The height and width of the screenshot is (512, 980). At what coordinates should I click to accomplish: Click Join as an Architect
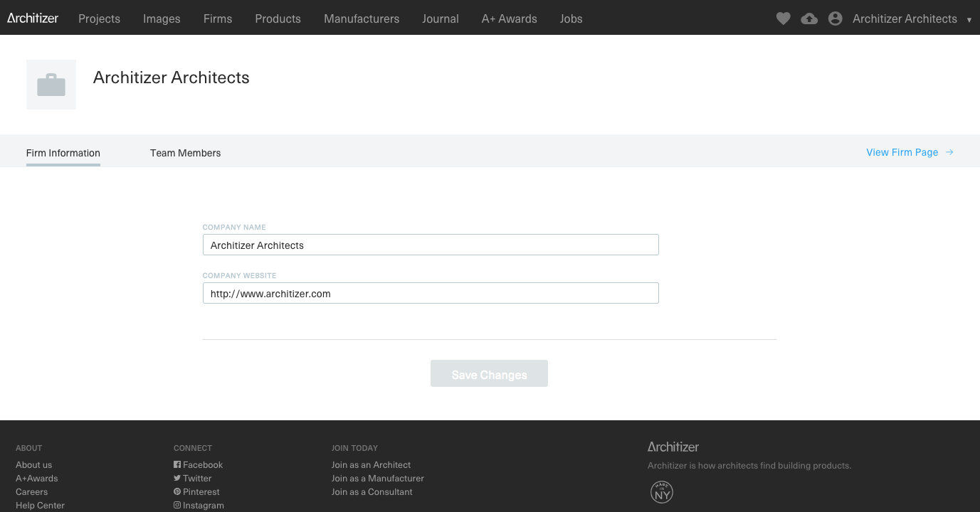[371, 464]
